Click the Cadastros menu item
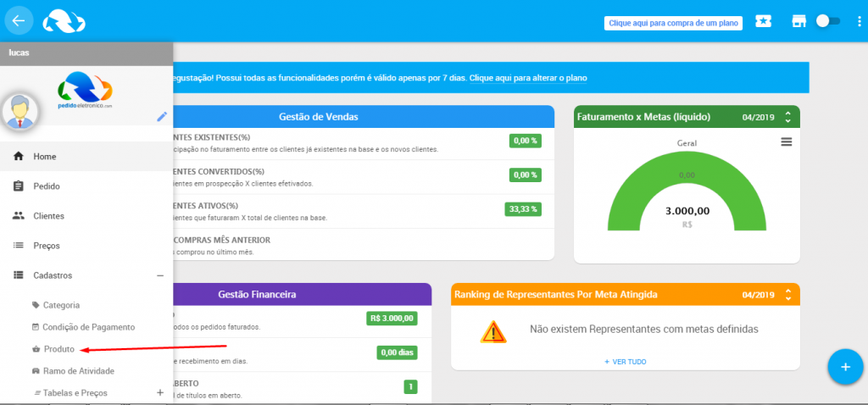 click(86, 275)
